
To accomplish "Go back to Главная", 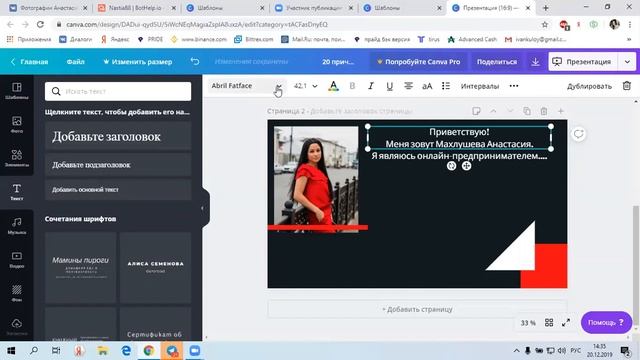I will pyautogui.click(x=29, y=62).
